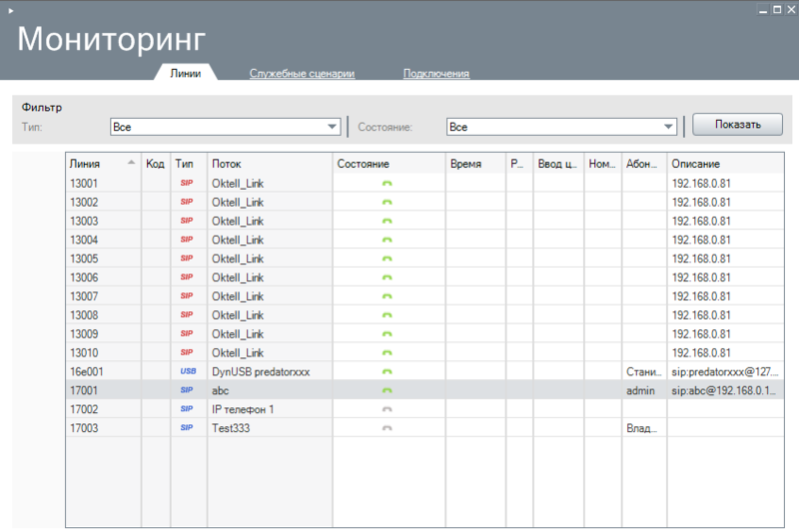Click the Описание column header
The height and width of the screenshot is (532, 799).
point(696,163)
